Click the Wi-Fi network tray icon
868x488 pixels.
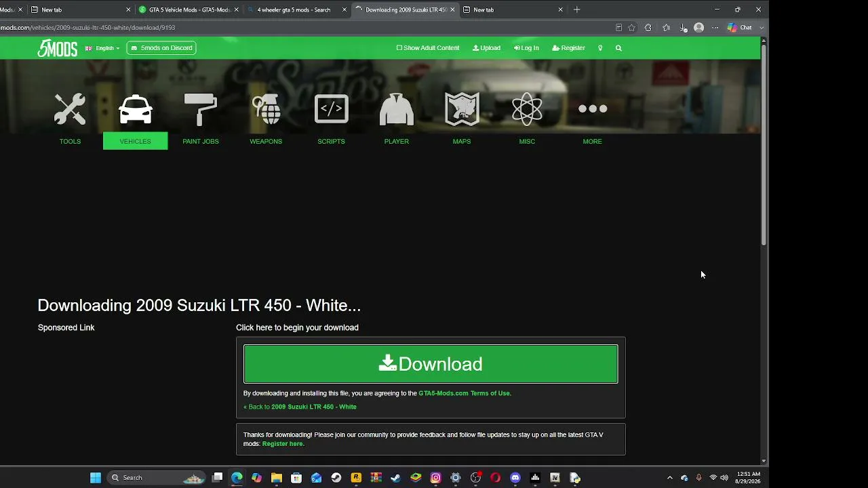coord(713,478)
